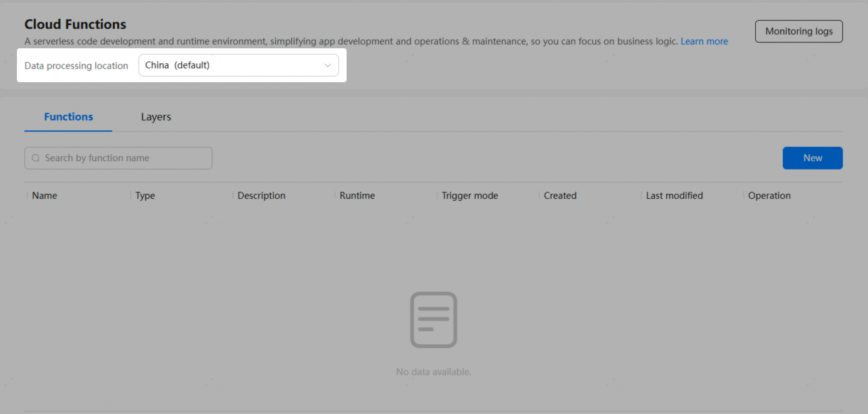Click the Created column header

tap(560, 196)
